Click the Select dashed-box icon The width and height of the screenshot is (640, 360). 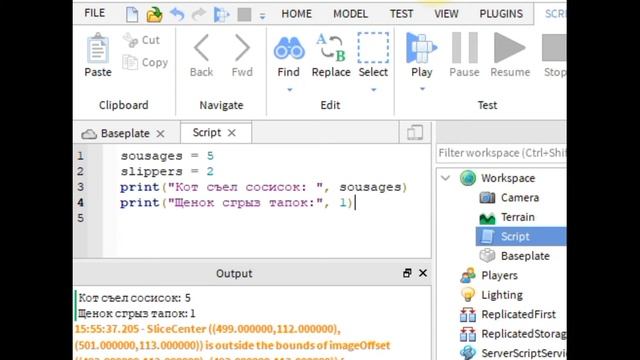point(373,48)
